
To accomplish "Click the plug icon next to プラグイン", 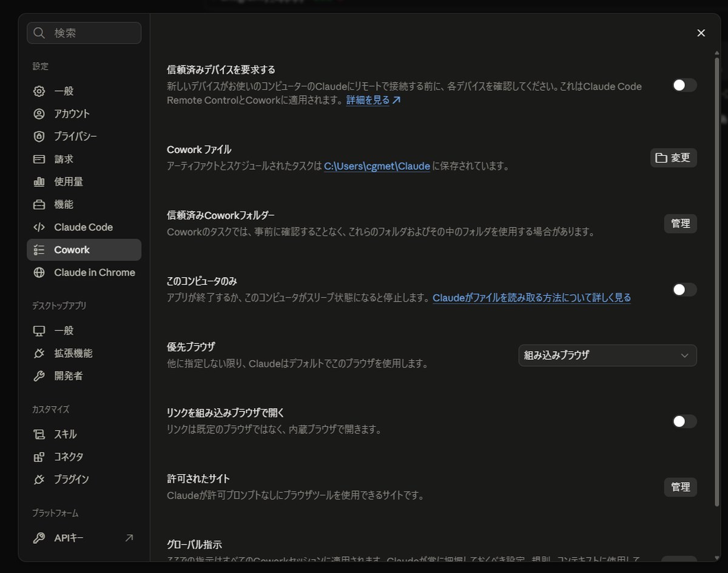I will pos(39,479).
